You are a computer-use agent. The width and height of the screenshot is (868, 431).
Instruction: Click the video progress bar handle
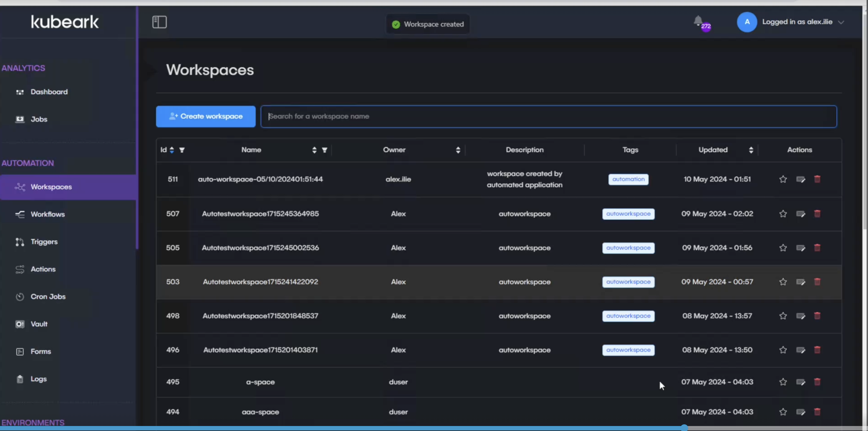pyautogui.click(x=684, y=428)
